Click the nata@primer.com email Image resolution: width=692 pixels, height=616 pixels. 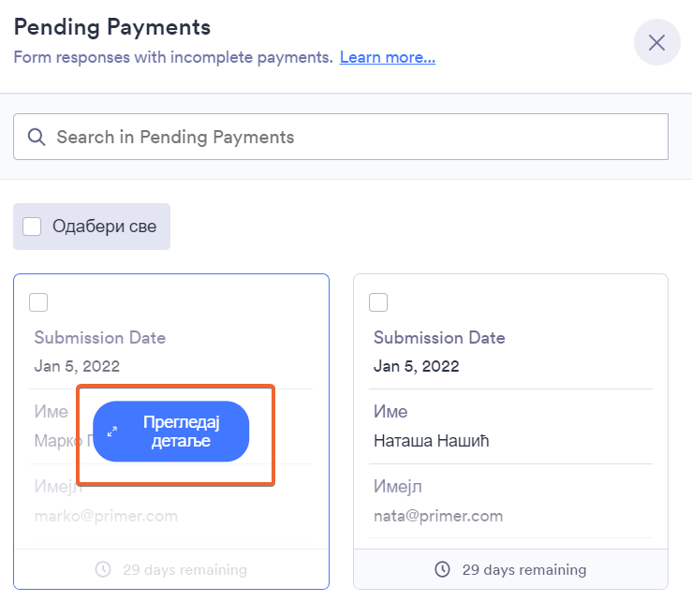point(438,515)
